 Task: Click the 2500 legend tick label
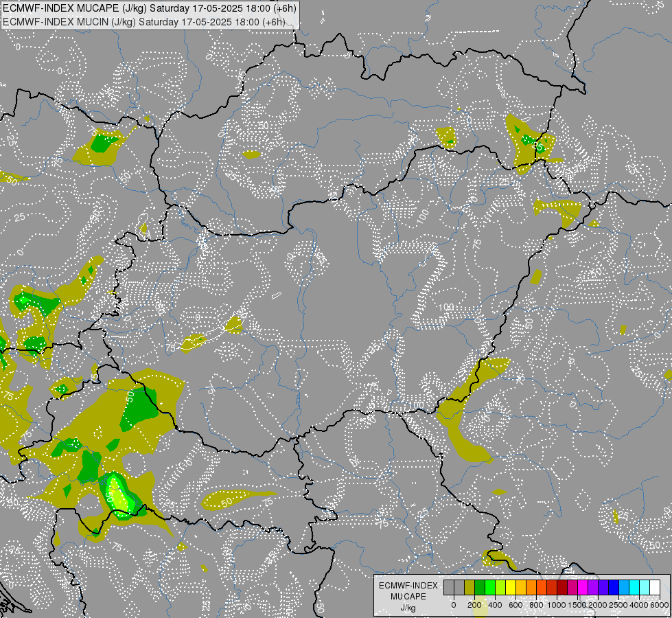point(618,605)
